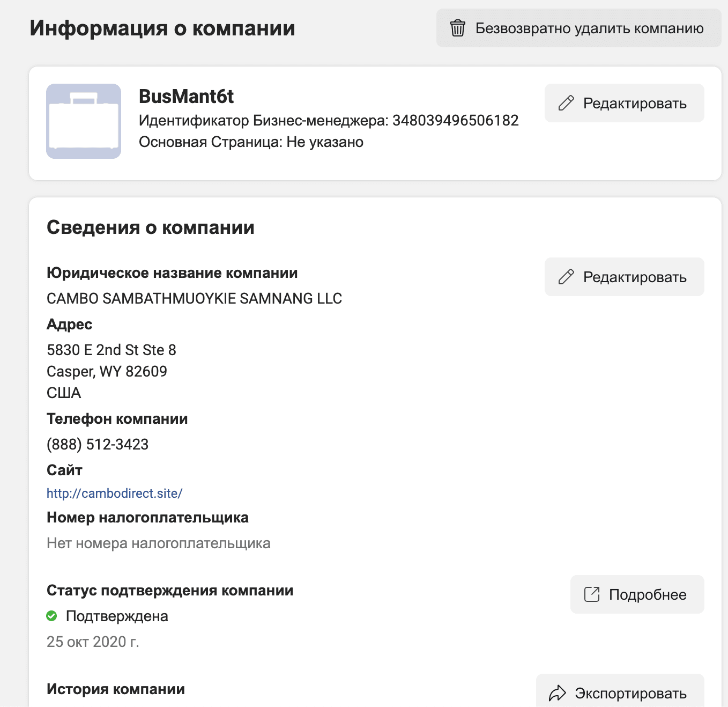
Task: Click the briefcase company avatar
Action: tap(84, 121)
